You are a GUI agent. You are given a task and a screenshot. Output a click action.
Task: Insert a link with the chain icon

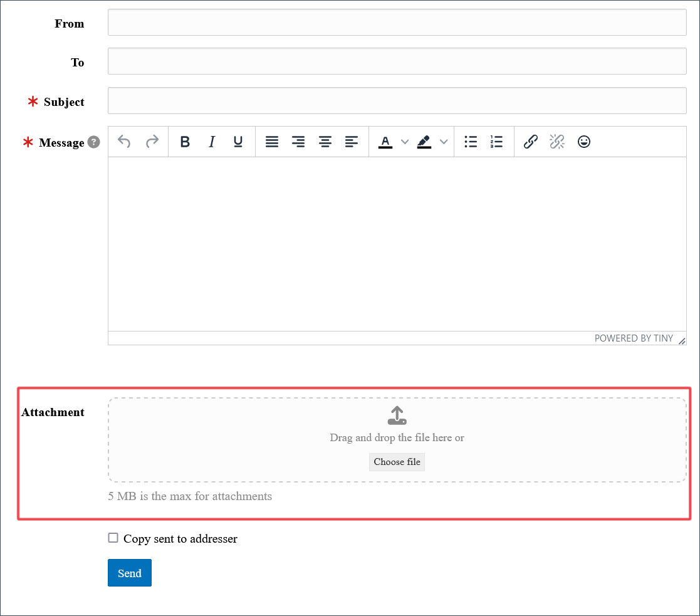pyautogui.click(x=531, y=142)
